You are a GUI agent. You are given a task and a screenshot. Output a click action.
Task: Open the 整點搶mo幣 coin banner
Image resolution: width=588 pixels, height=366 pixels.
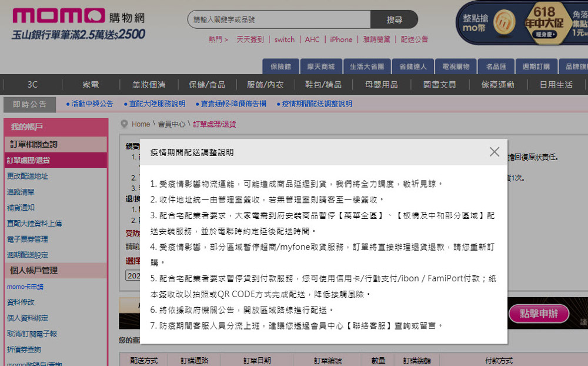click(x=489, y=24)
